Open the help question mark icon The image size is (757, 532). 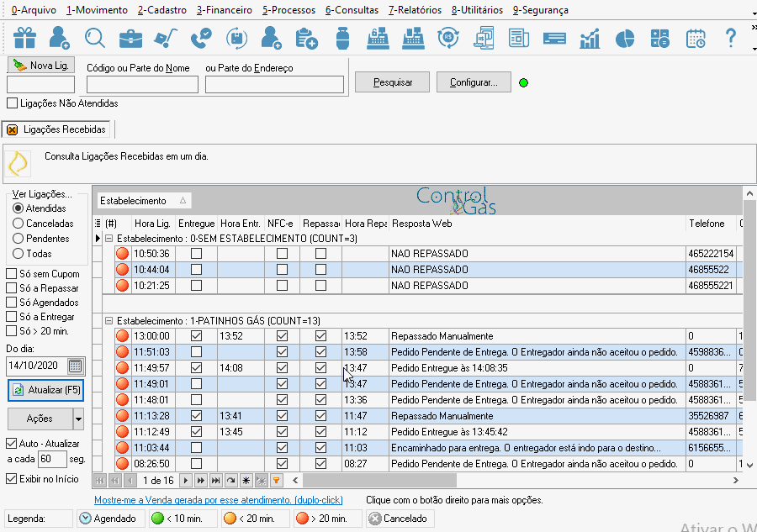coord(730,38)
